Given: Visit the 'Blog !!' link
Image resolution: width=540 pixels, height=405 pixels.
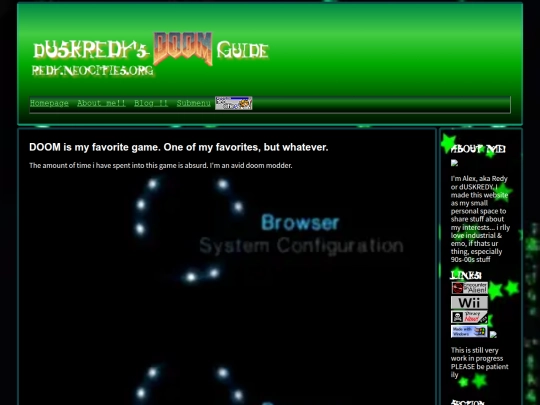Looking at the screenshot, I should pyautogui.click(x=151, y=103).
